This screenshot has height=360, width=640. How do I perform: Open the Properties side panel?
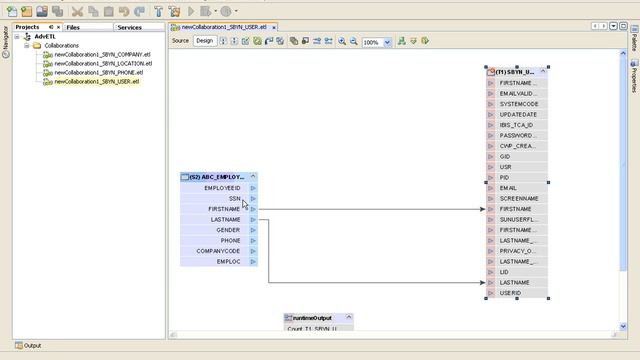634,76
